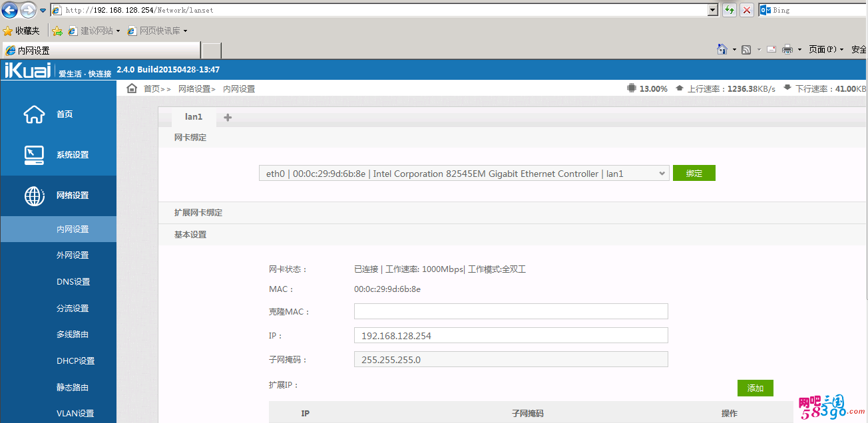Click the add-to-favorites-bar star icon
Viewport: 868px width, 423px height.
point(57,31)
